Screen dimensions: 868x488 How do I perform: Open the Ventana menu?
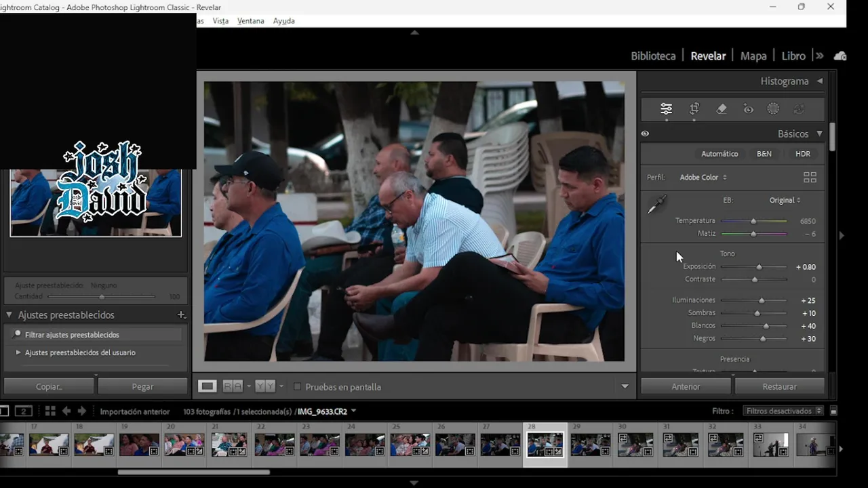pyautogui.click(x=250, y=21)
